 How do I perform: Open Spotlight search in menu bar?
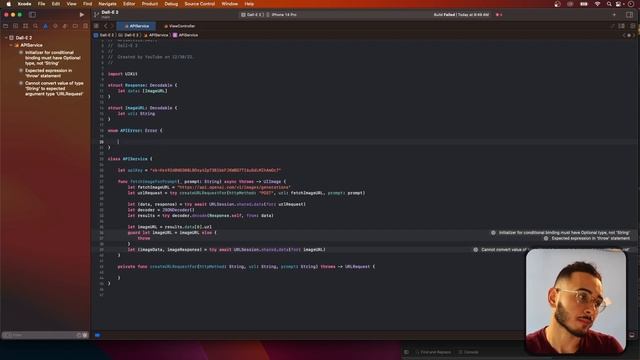click(x=609, y=4)
